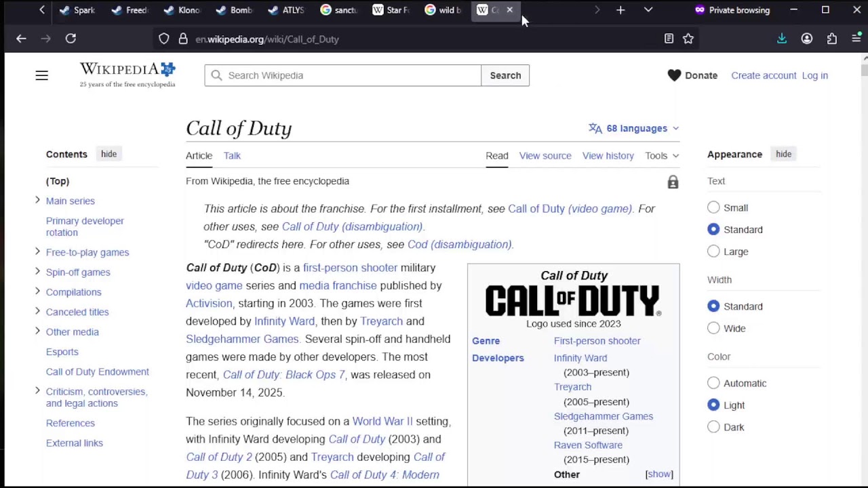Click the page protection lock icon

[673, 182]
